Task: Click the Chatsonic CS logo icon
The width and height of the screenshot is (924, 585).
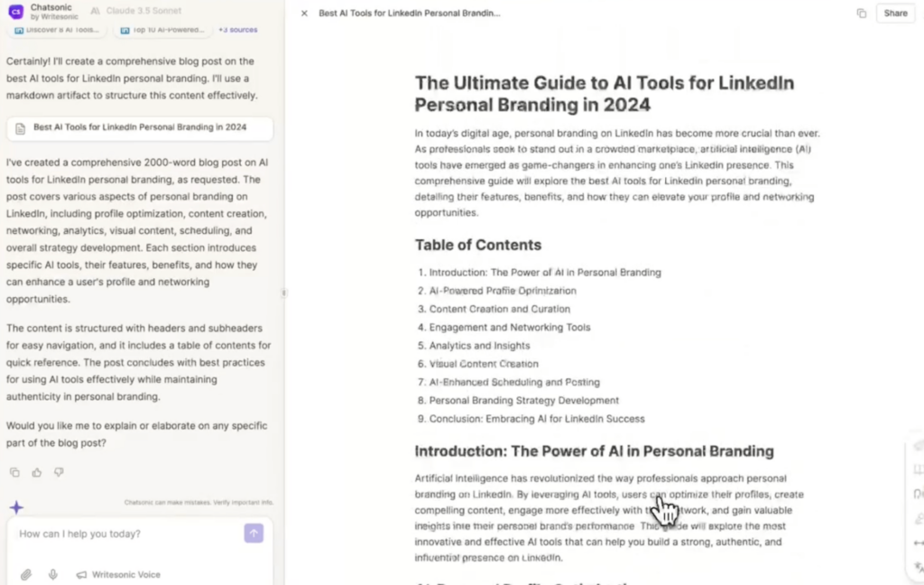Action: tap(16, 11)
